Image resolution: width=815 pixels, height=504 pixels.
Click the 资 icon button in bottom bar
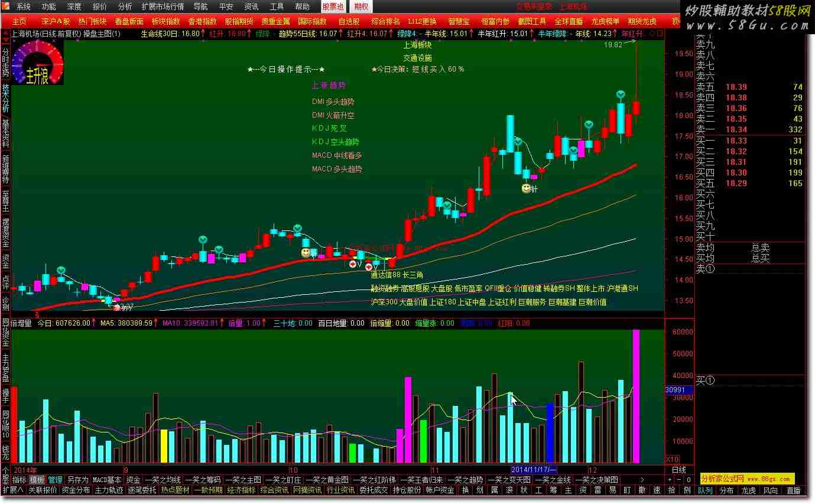pos(583,490)
